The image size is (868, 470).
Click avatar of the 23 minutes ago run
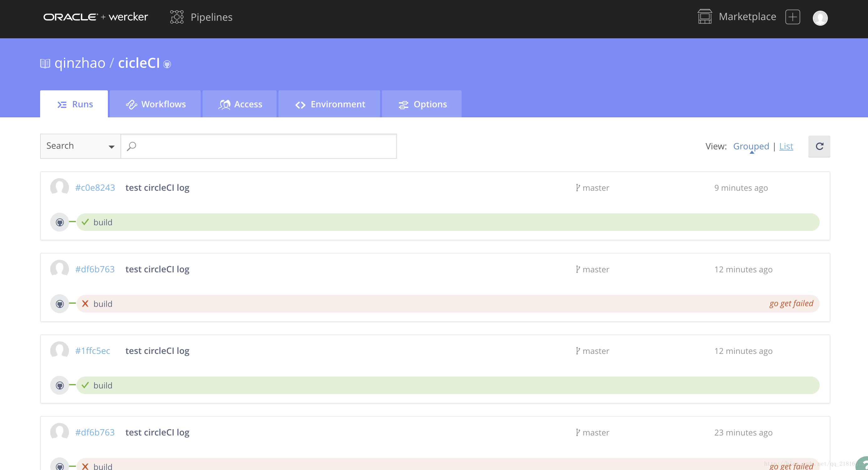[60, 431]
